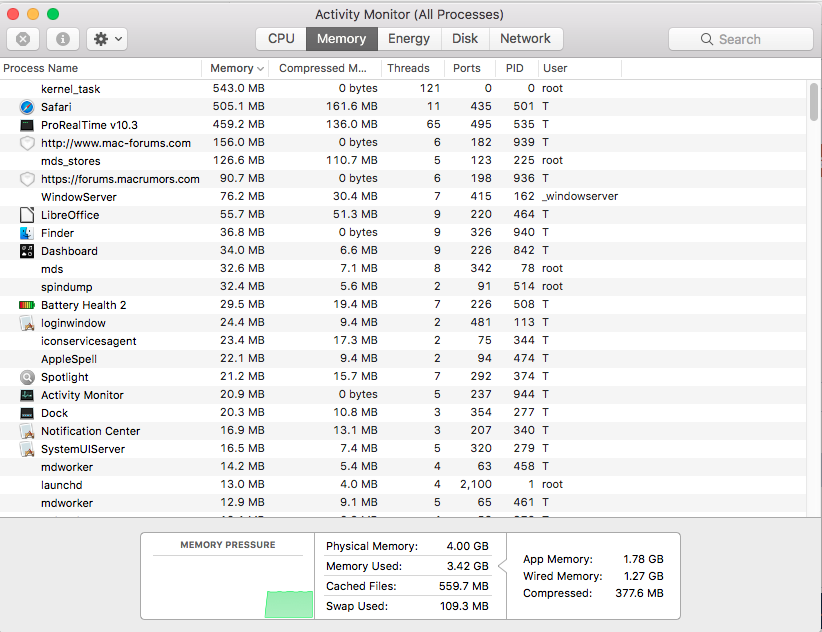
Task: Select the mdworker row with PID 458
Action: click(x=403, y=466)
